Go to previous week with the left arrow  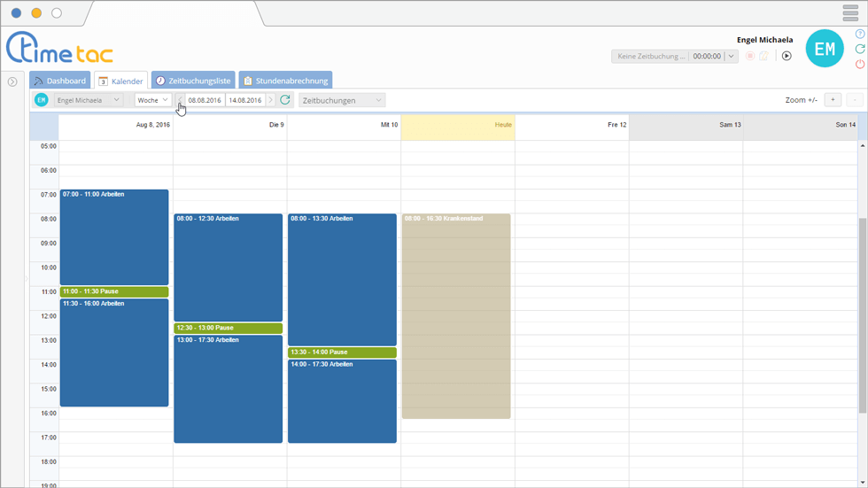click(181, 100)
